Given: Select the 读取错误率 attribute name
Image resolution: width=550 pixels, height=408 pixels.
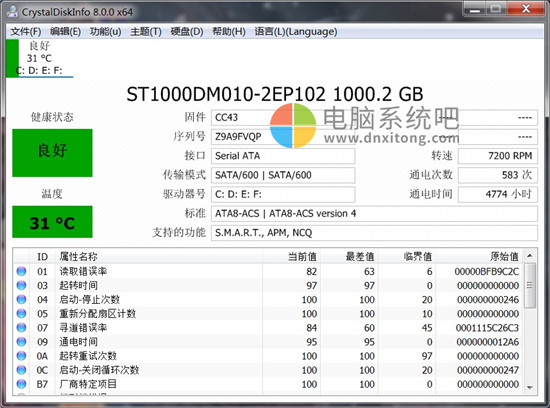Looking at the screenshot, I should pyautogui.click(x=83, y=271).
